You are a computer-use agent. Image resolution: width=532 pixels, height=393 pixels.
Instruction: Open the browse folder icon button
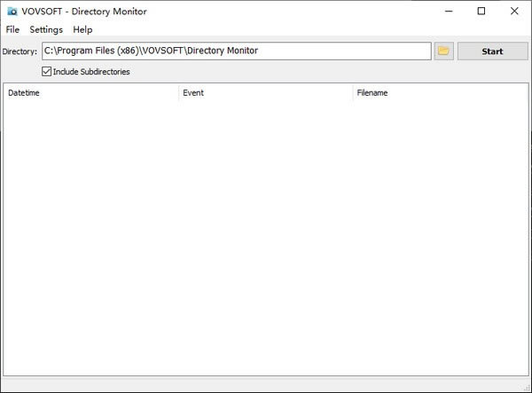click(444, 51)
